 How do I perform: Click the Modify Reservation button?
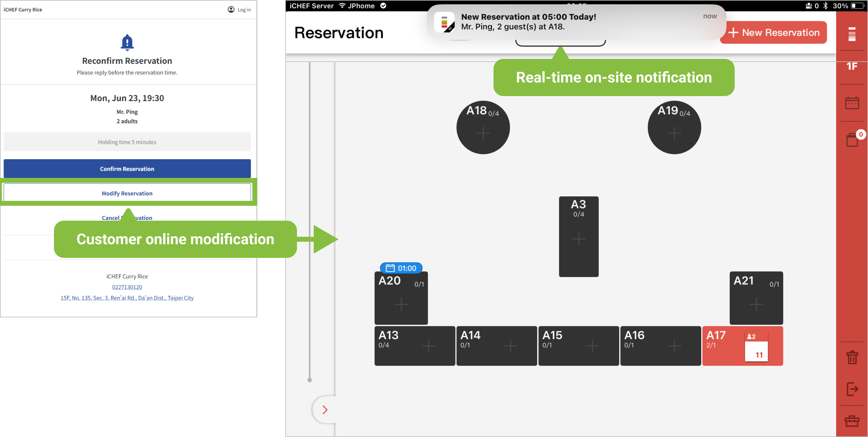click(127, 193)
